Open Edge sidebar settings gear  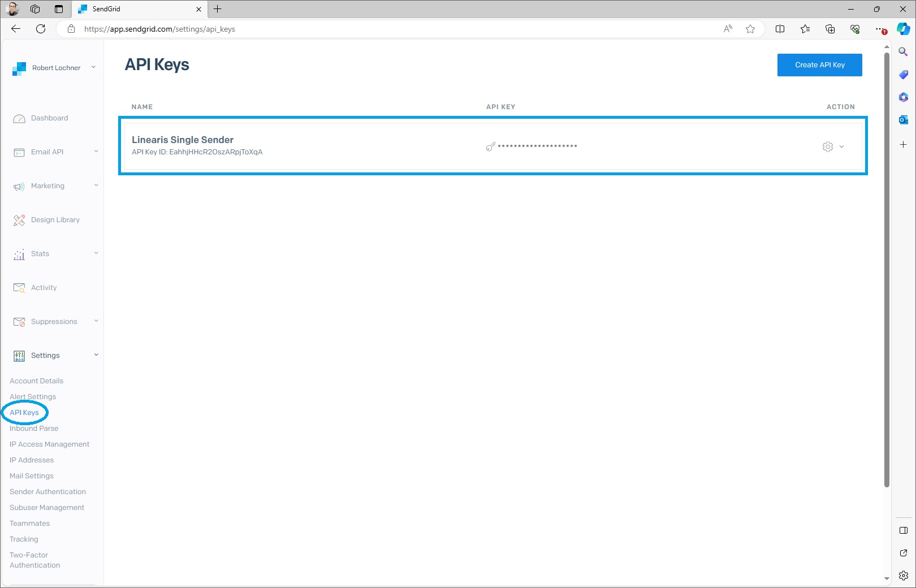point(904,576)
